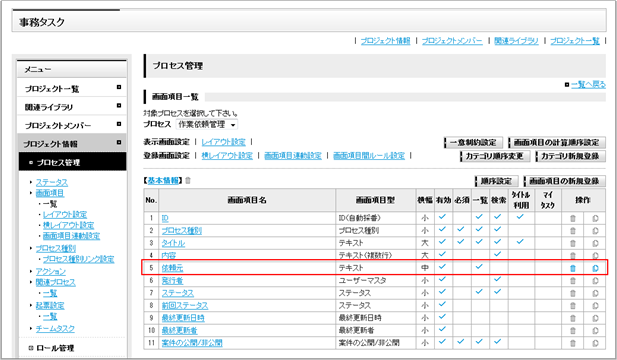
Task: Copy the 内容 row using copy icon
Action: tap(595, 255)
